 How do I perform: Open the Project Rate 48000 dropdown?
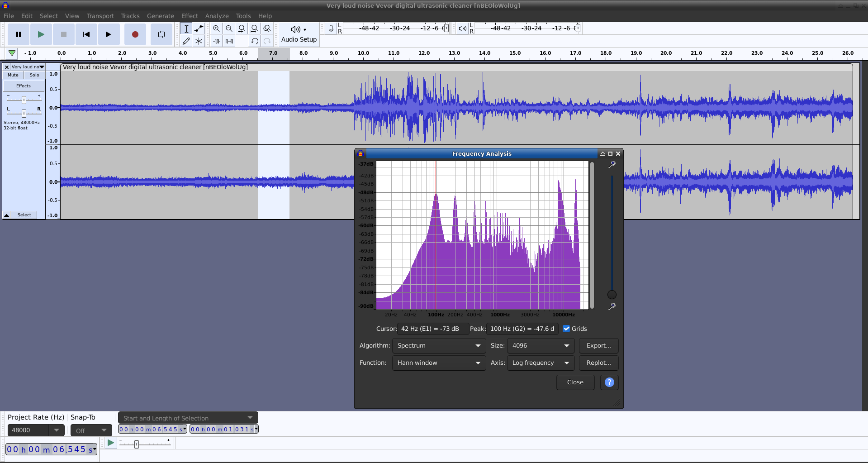57,430
